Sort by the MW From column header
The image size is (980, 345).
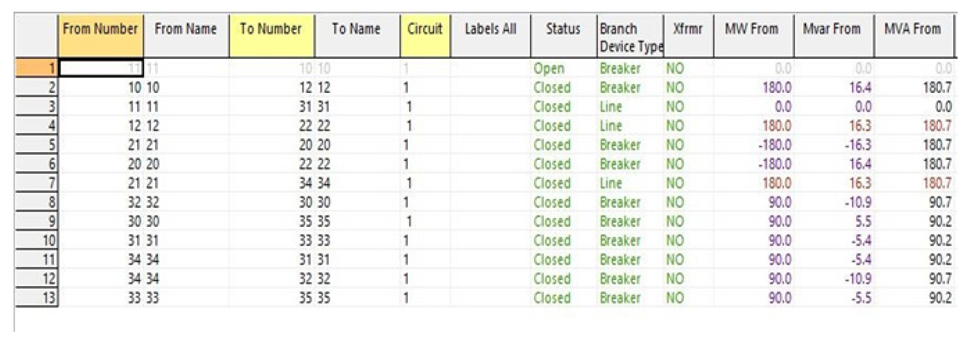753,36
